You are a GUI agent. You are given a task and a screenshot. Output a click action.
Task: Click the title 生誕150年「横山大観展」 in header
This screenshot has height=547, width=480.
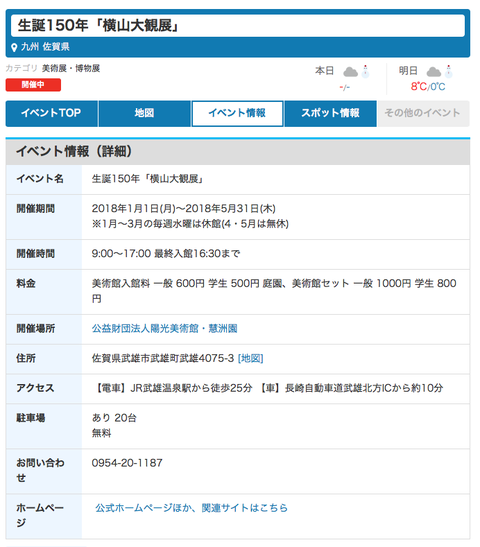click(98, 25)
